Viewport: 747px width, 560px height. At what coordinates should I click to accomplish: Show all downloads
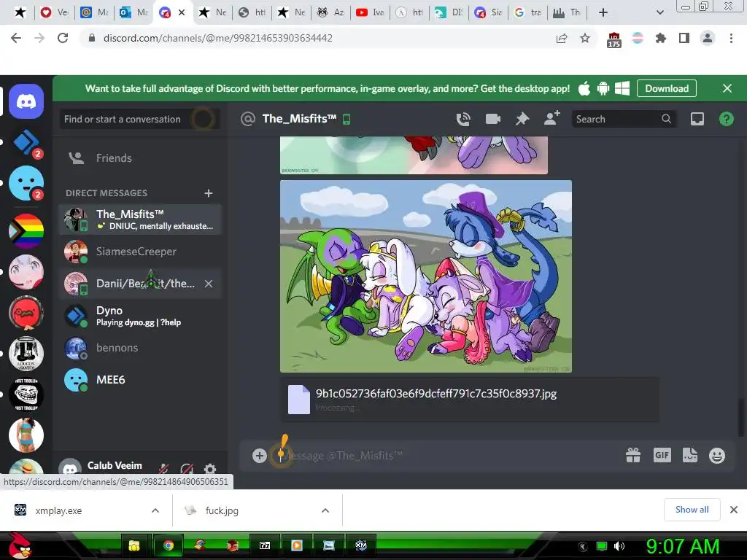point(692,510)
